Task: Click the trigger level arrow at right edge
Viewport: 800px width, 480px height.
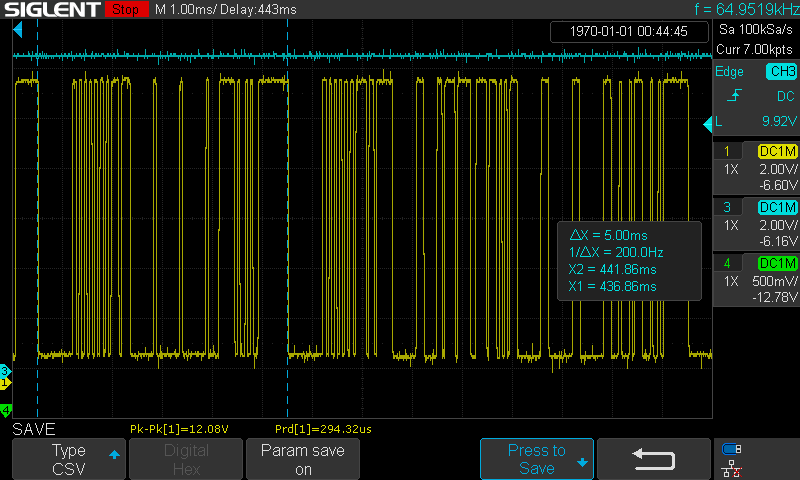Action: click(717, 123)
